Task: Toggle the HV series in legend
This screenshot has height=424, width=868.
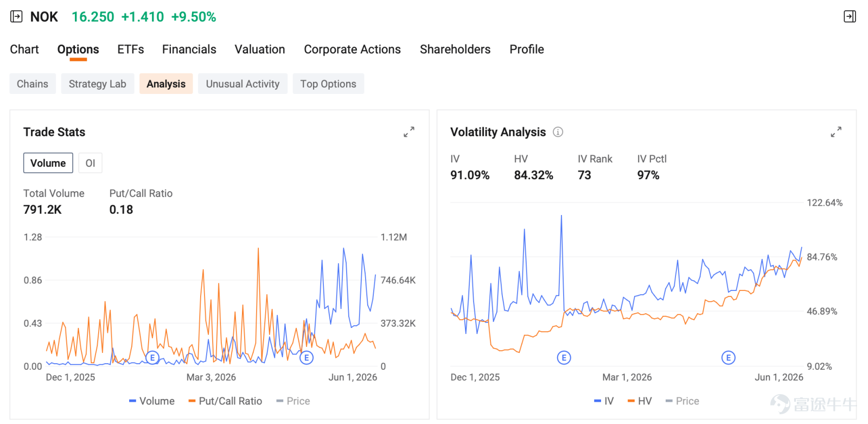Action: pos(640,401)
